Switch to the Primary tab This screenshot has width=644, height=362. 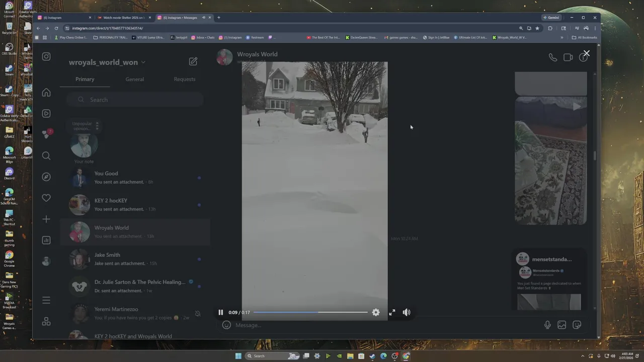(x=85, y=79)
